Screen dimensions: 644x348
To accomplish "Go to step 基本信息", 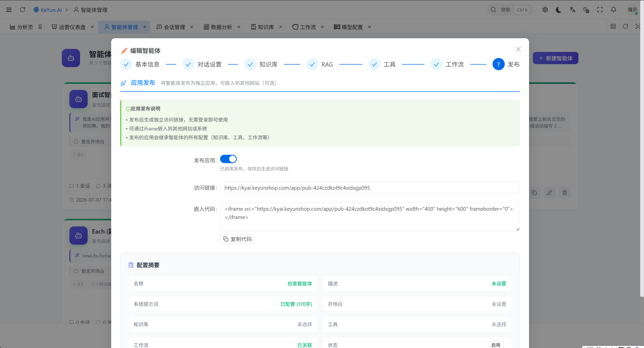I will pyautogui.click(x=141, y=64).
